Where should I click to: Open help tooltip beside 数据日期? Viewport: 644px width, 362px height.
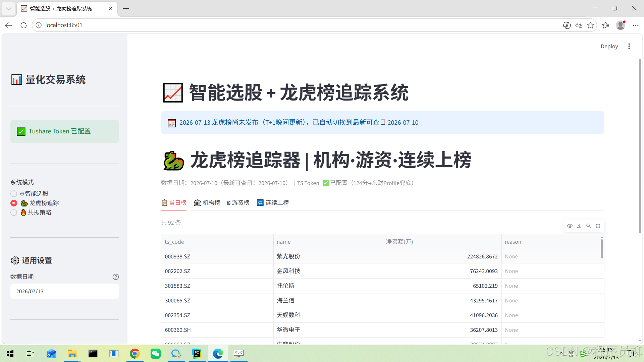coord(116,277)
